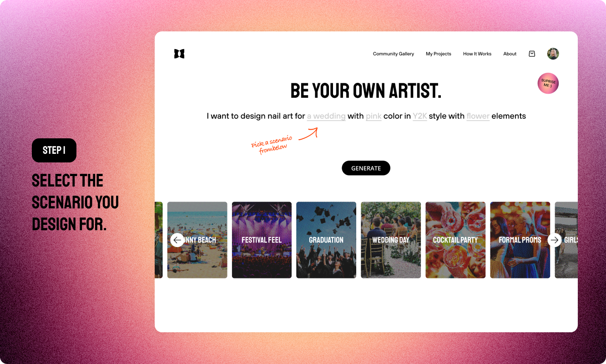Click the right carousel arrow
This screenshot has height=364, width=606.
pos(554,240)
